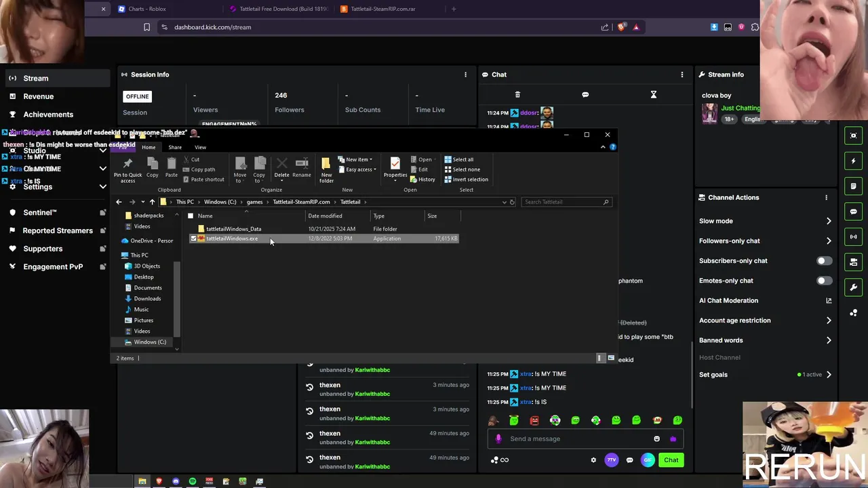
Task: Click the Delete icon in Explorer ribbon
Action: point(281,167)
